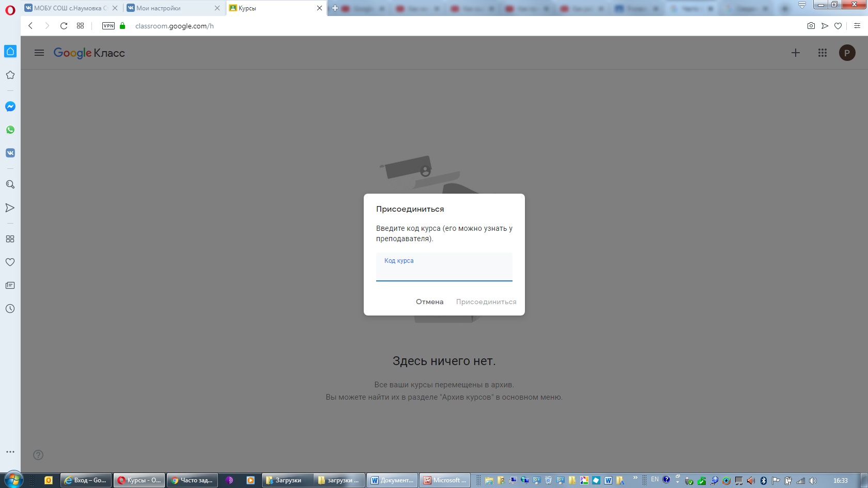Open VK in the Opera sidebar
868x488 pixels.
pos(10,153)
